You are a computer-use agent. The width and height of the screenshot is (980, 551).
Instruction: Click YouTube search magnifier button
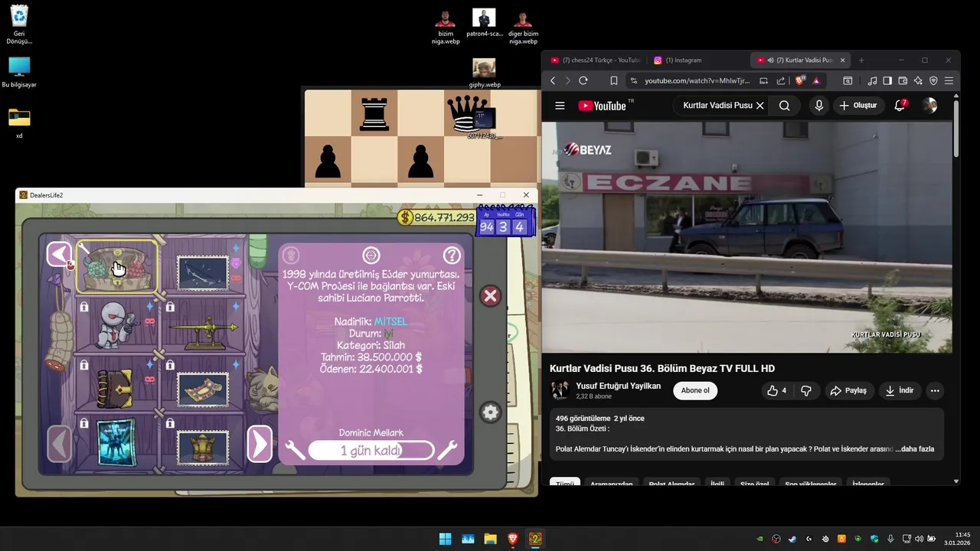click(784, 106)
